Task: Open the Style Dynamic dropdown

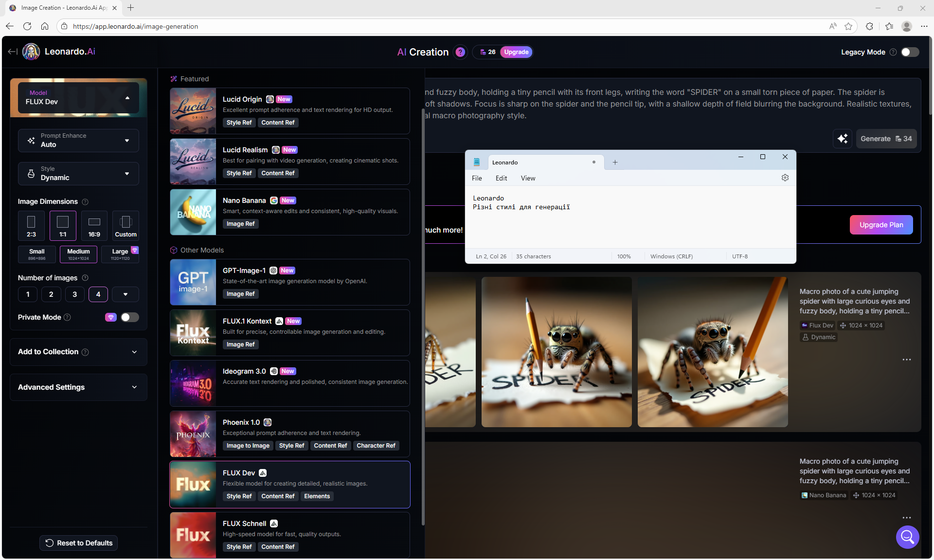Action: tap(78, 174)
